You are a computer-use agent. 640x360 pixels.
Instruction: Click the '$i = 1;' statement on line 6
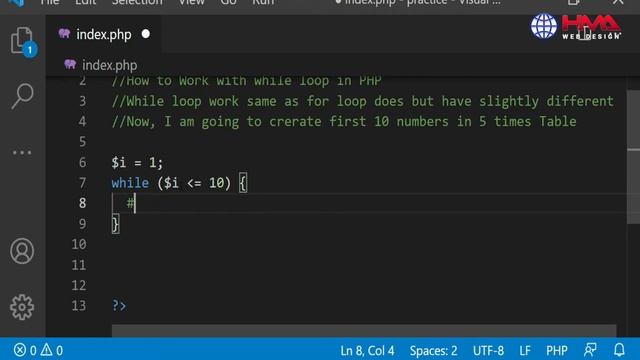click(137, 162)
